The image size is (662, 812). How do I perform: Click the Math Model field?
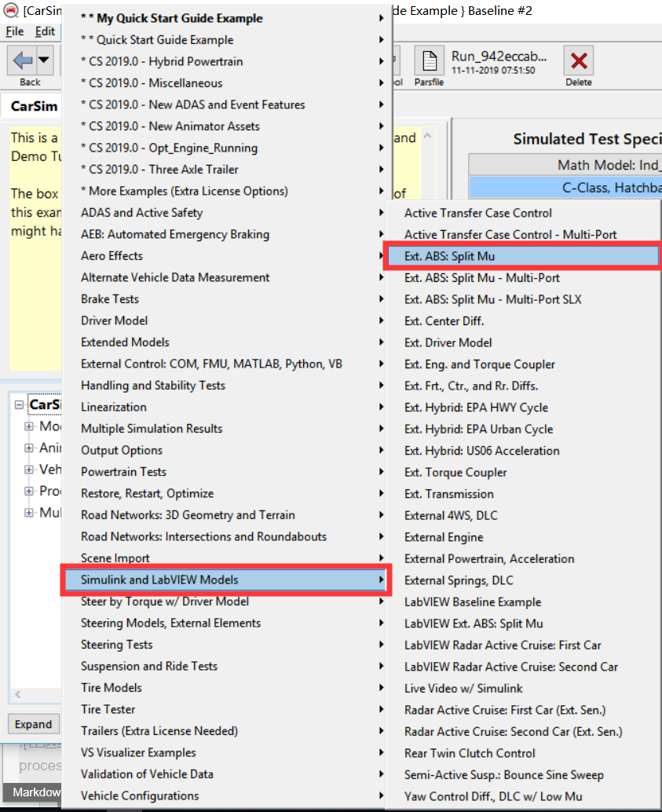click(565, 165)
